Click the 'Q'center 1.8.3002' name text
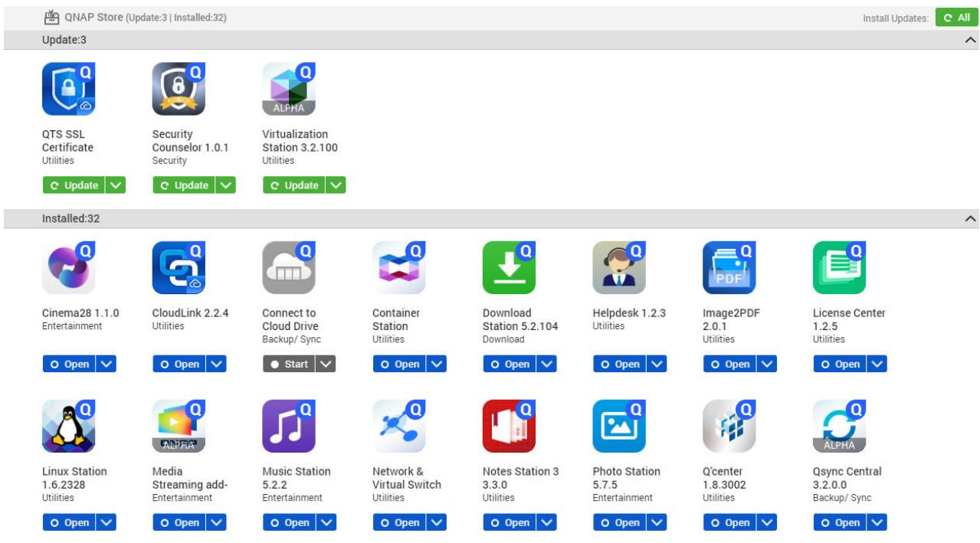 723,478
